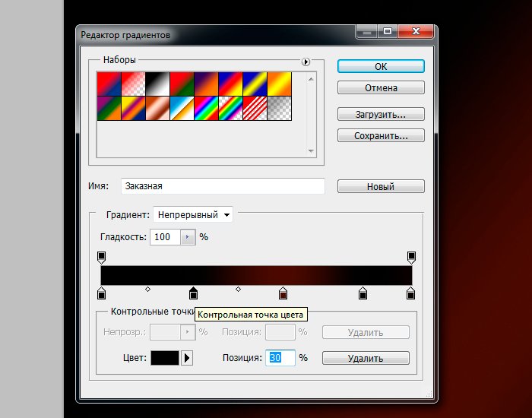Click the first midpoint diamond marker
The height and width of the screenshot is (418, 532).
pyautogui.click(x=147, y=289)
